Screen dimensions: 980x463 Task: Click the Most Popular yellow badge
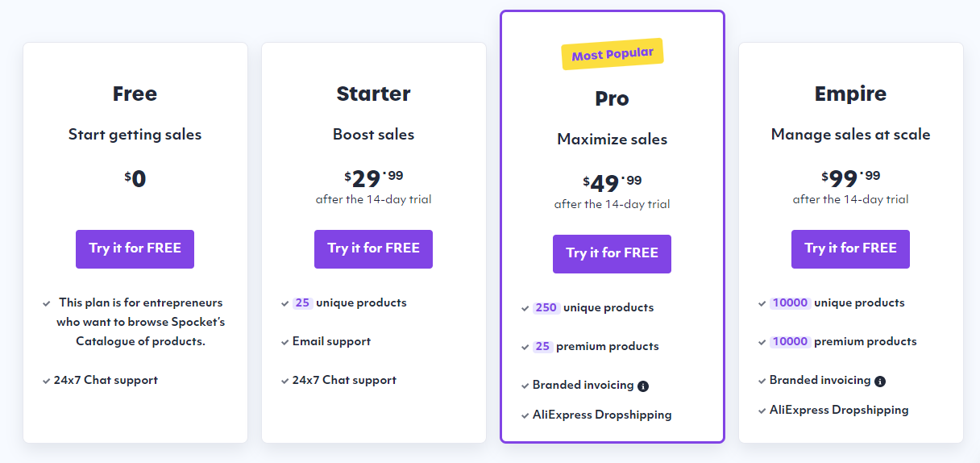pyautogui.click(x=612, y=55)
